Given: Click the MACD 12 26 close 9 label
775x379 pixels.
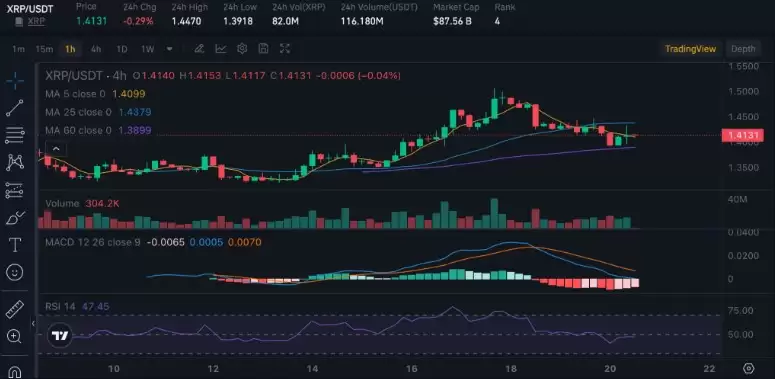Looking at the screenshot, I should (92, 243).
